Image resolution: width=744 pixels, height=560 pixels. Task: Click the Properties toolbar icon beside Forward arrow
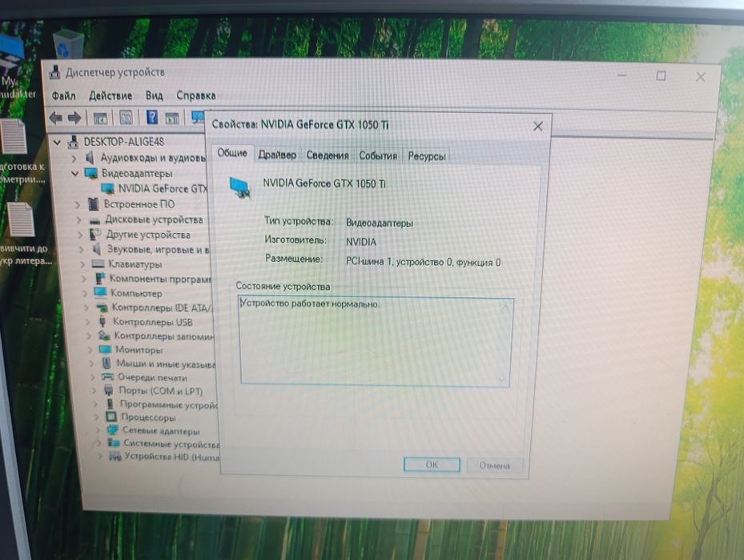(x=100, y=118)
